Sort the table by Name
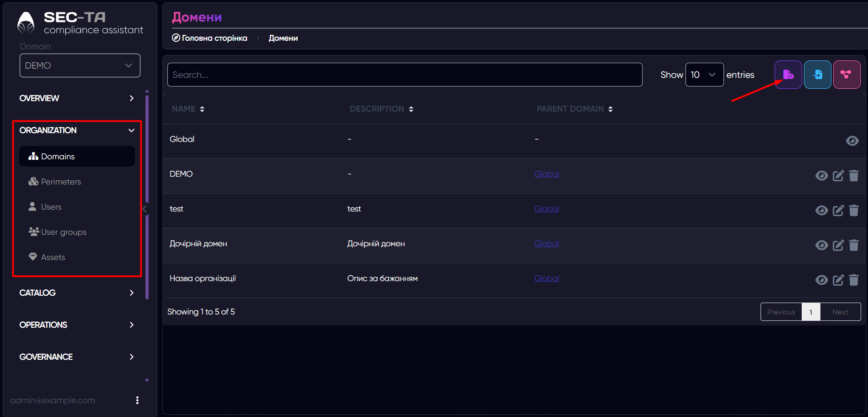The height and width of the screenshot is (417, 868). (188, 109)
